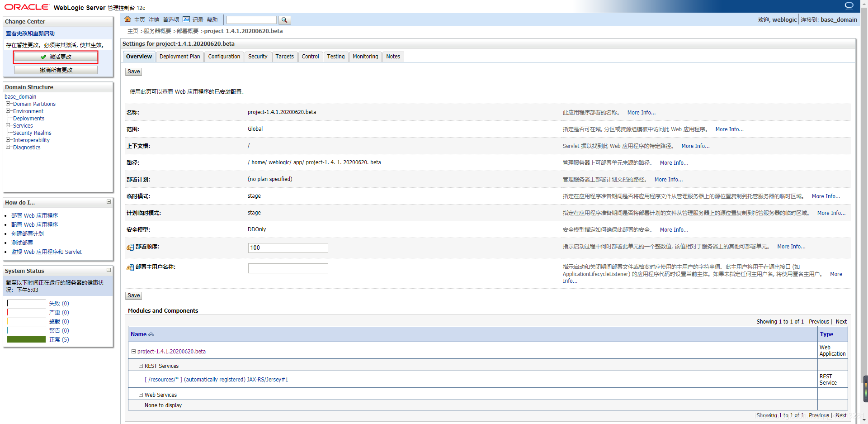Select the Overview tab
Viewport: 868px width, 424px height.
[139, 57]
